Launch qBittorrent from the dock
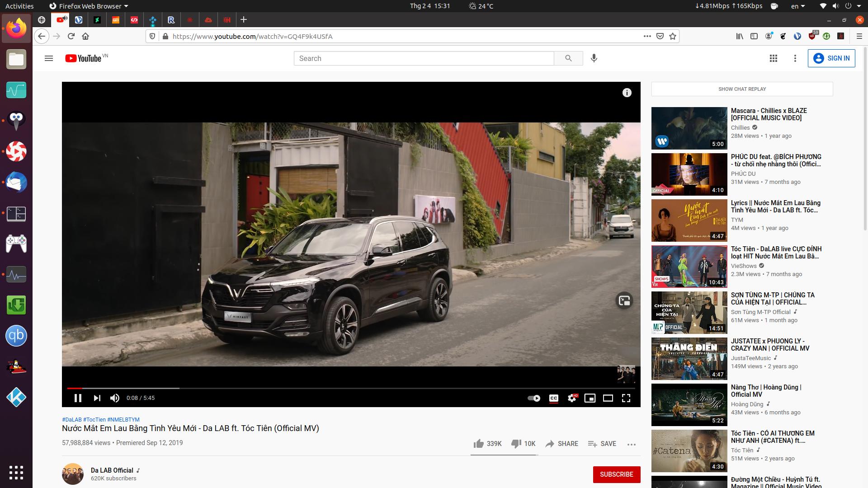 (16, 336)
